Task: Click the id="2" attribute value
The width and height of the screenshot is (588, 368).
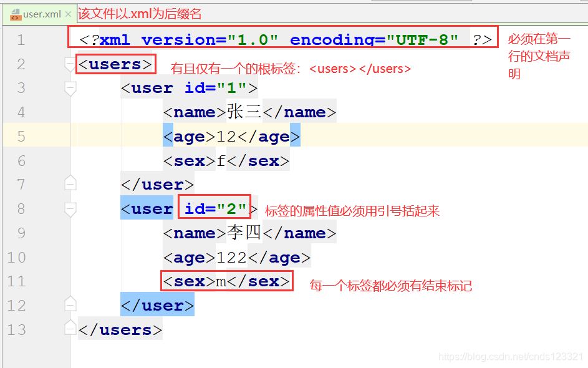Action: pyautogui.click(x=214, y=208)
